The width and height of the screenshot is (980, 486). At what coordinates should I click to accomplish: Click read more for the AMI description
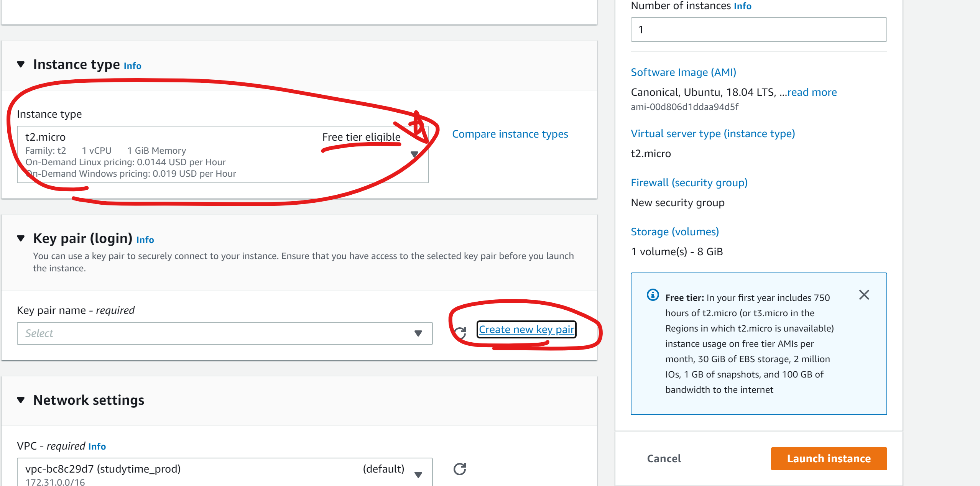812,92
